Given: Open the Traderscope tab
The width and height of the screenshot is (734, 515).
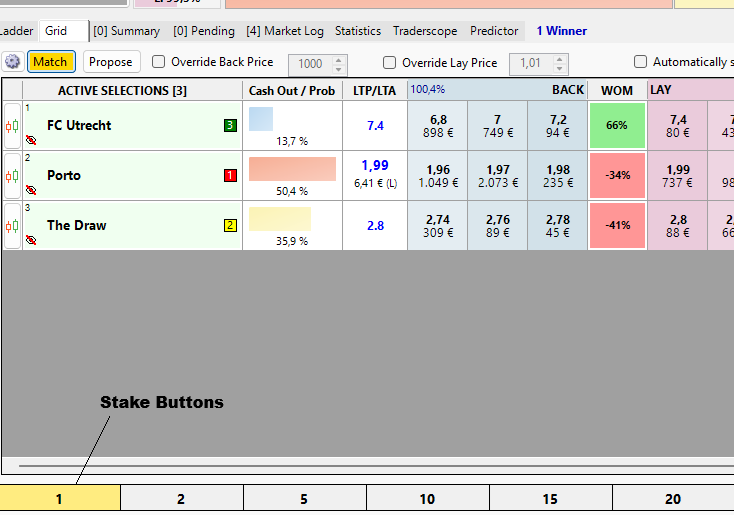Looking at the screenshot, I should click(426, 31).
